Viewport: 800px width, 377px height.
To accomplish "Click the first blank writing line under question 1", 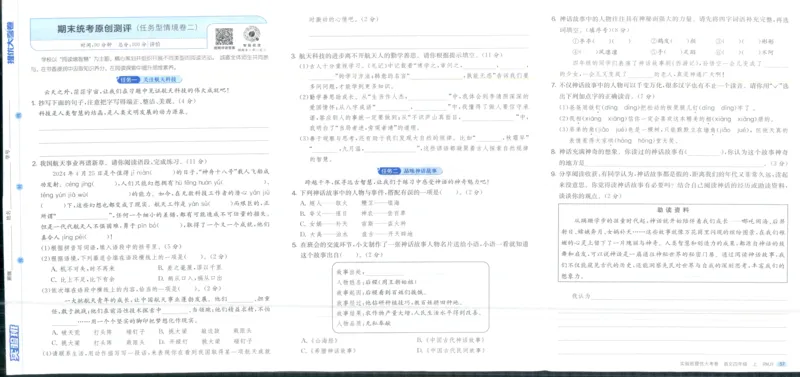I will (x=154, y=128).
